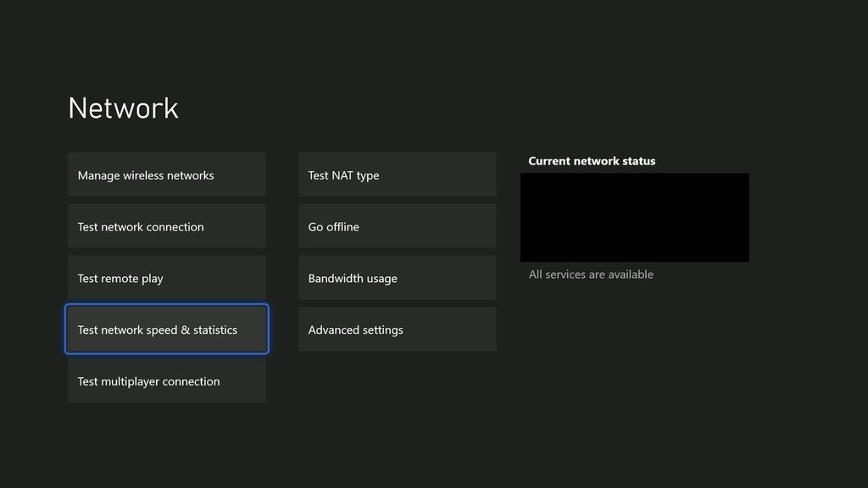Inspect console bandwidth usage statistics
This screenshot has width=868, height=488.
point(397,278)
